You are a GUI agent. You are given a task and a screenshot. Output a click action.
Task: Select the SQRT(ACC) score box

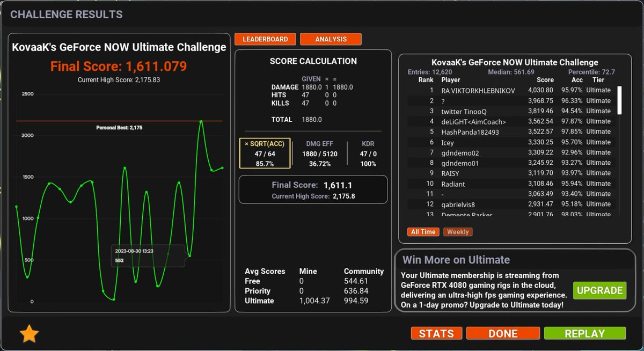click(x=265, y=153)
